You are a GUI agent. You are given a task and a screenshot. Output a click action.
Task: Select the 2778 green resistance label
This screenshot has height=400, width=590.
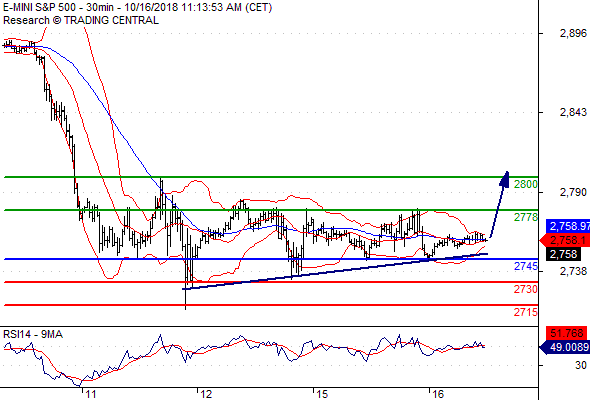pyautogui.click(x=526, y=217)
